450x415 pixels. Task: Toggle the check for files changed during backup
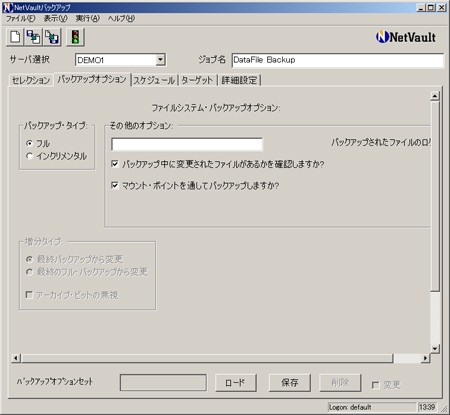[x=115, y=164]
